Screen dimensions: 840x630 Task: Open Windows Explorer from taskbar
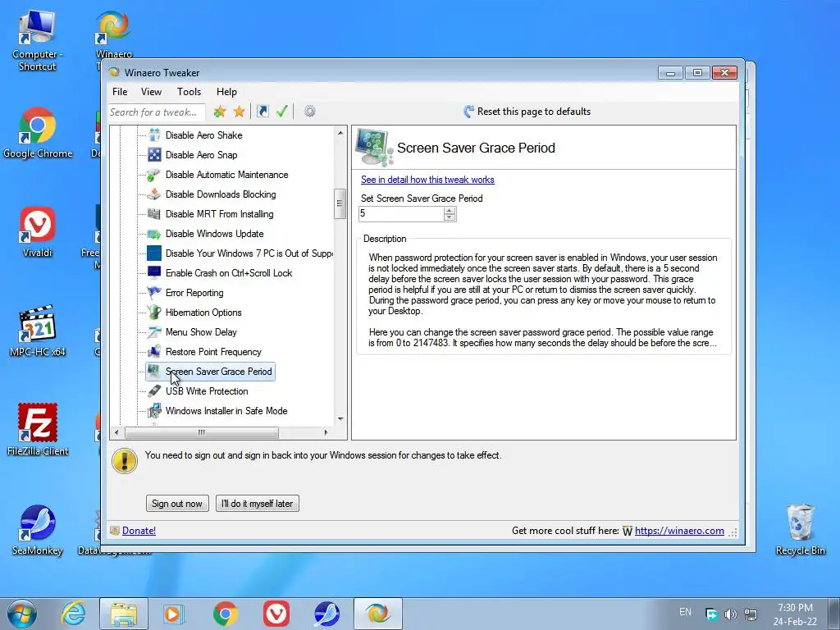tap(124, 614)
